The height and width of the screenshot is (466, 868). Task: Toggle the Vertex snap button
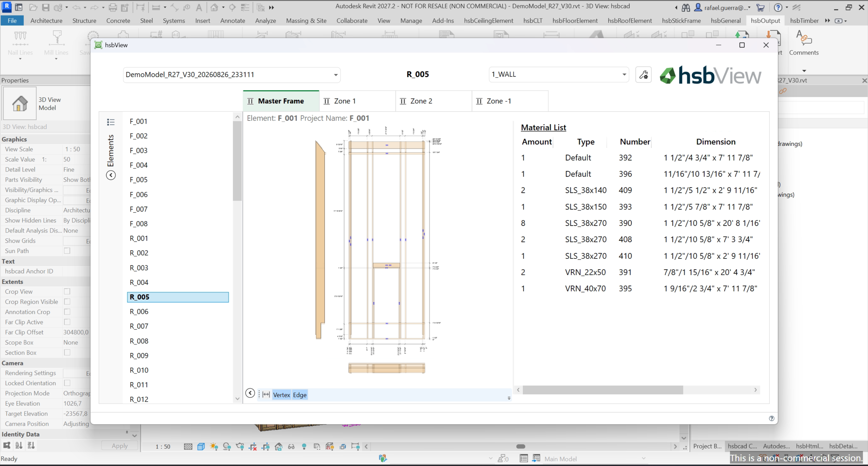point(281,394)
